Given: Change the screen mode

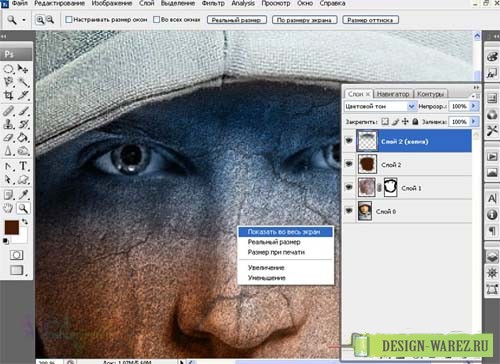Looking at the screenshot, I should pos(17,270).
